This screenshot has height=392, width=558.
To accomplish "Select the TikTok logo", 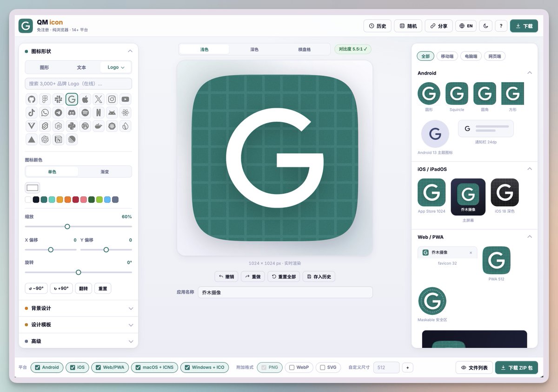I will 32,112.
